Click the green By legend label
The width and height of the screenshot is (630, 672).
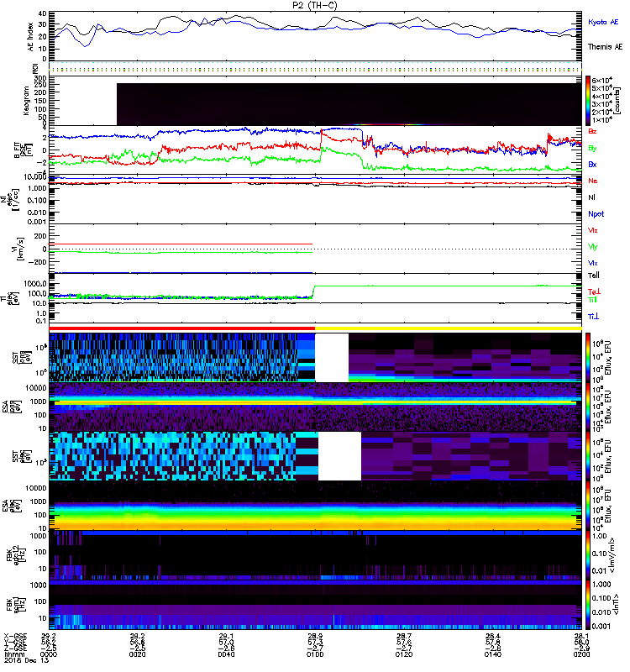(592, 149)
